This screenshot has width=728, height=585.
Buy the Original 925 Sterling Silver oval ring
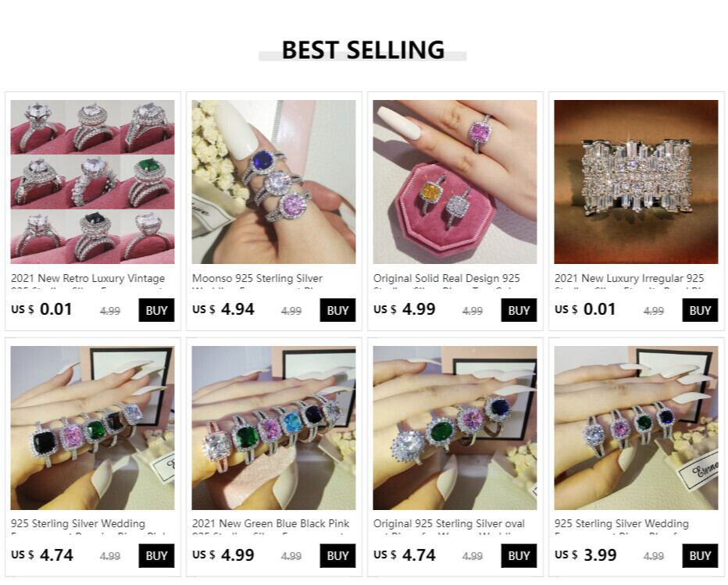coord(519,556)
